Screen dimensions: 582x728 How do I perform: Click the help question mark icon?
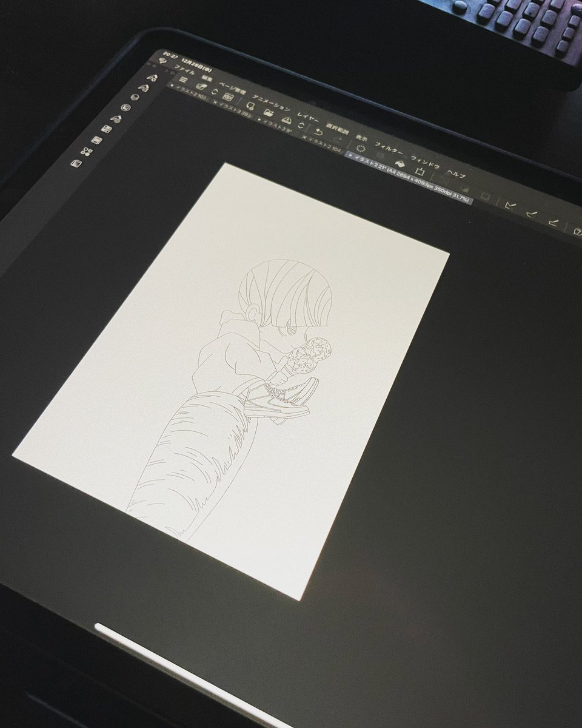click(x=578, y=231)
